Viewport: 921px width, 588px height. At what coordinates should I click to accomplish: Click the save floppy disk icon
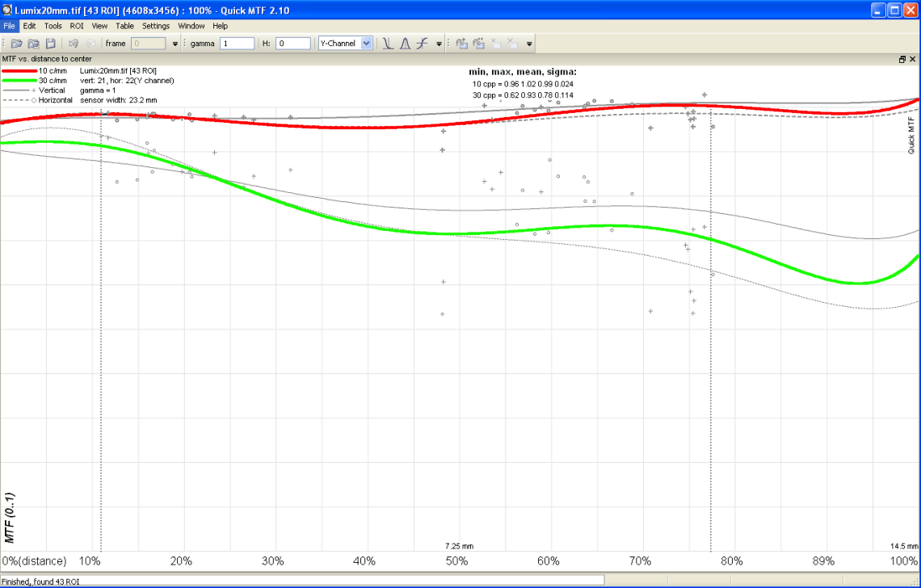click(50, 44)
